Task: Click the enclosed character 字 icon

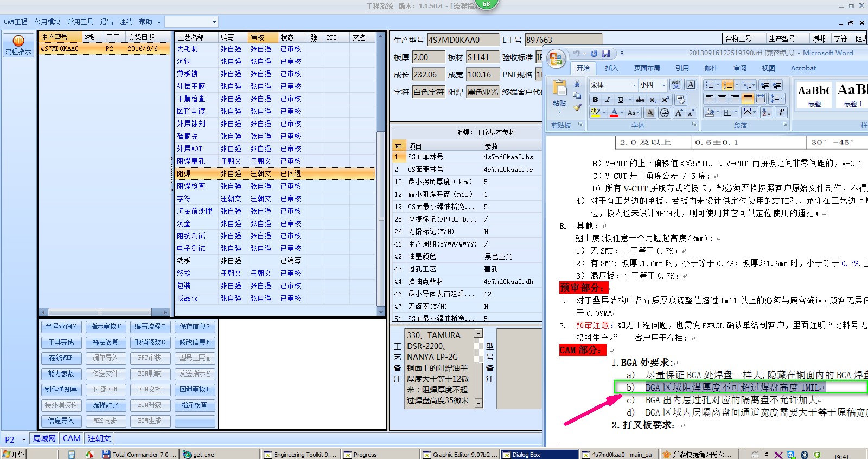Action: coord(665,113)
